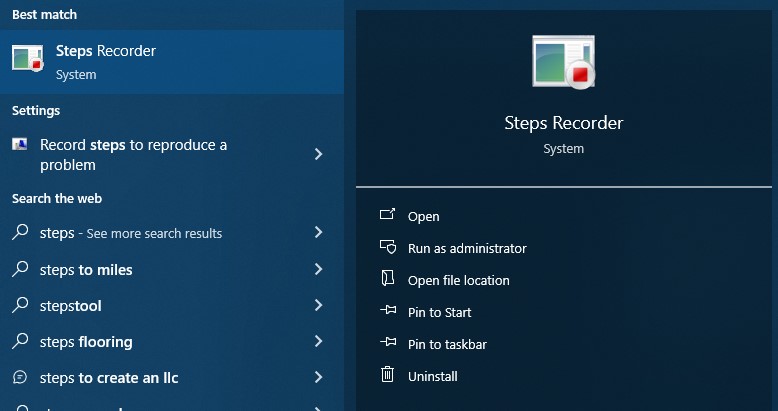778x411 pixels.
Task: Expand the arrow beside steps to create an llc
Action: point(318,378)
